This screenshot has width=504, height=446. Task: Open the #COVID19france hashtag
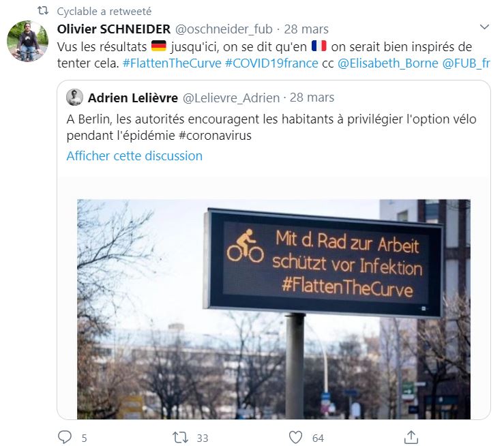[x=271, y=63]
